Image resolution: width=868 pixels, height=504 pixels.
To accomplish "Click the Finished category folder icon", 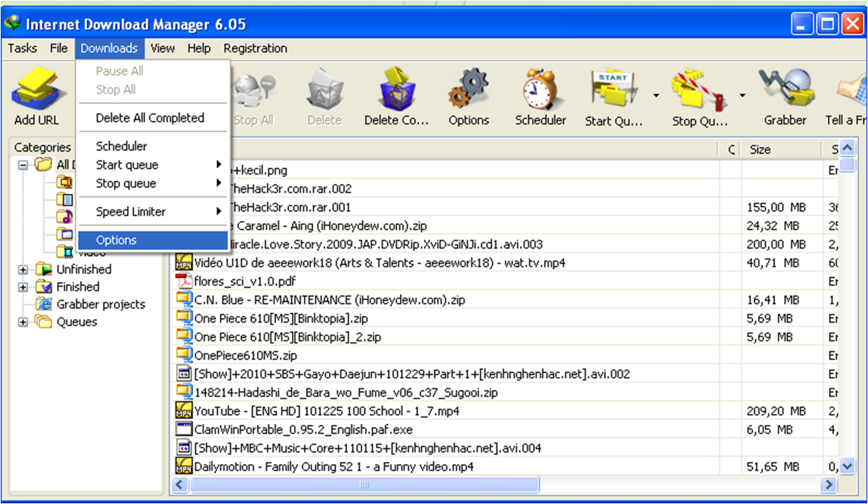I will pyautogui.click(x=44, y=287).
